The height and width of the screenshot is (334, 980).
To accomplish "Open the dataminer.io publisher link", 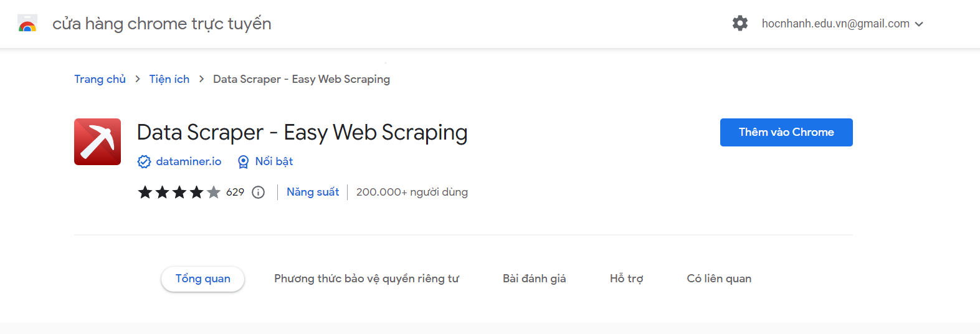I will [x=188, y=161].
